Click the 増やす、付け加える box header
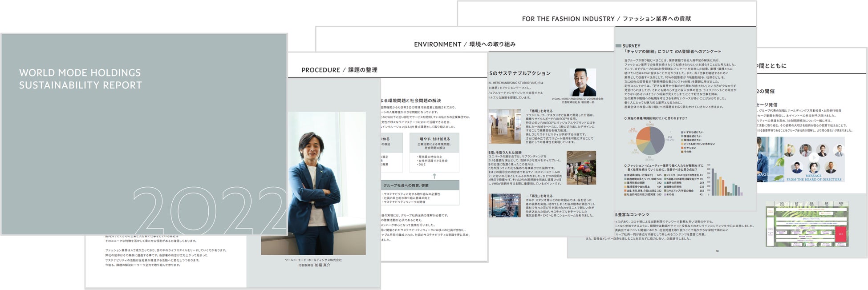 pyautogui.click(x=434, y=143)
